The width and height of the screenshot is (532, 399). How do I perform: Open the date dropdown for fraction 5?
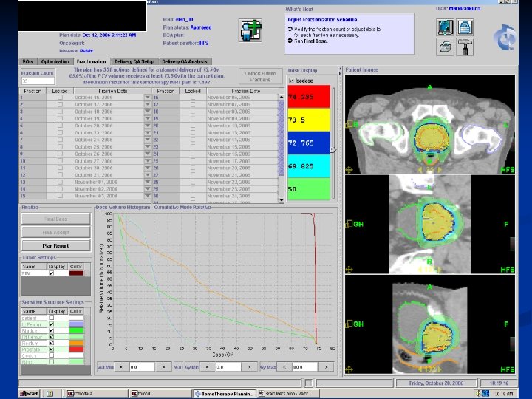tap(148, 126)
